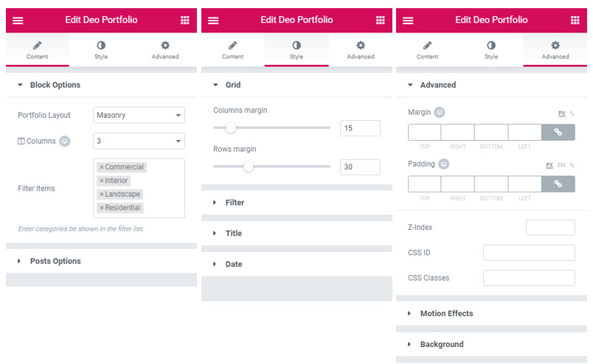Toggle linked values for Padding
Viewport: 593px width, 364px height.
coord(558,183)
